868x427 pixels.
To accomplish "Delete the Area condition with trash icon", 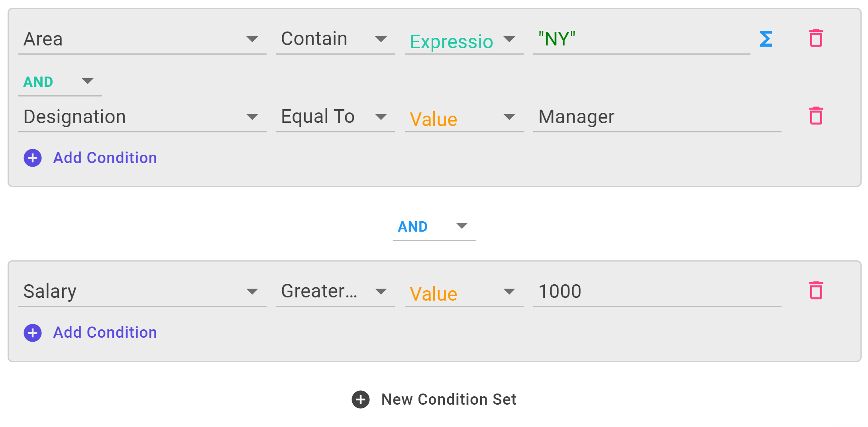I will [x=816, y=38].
